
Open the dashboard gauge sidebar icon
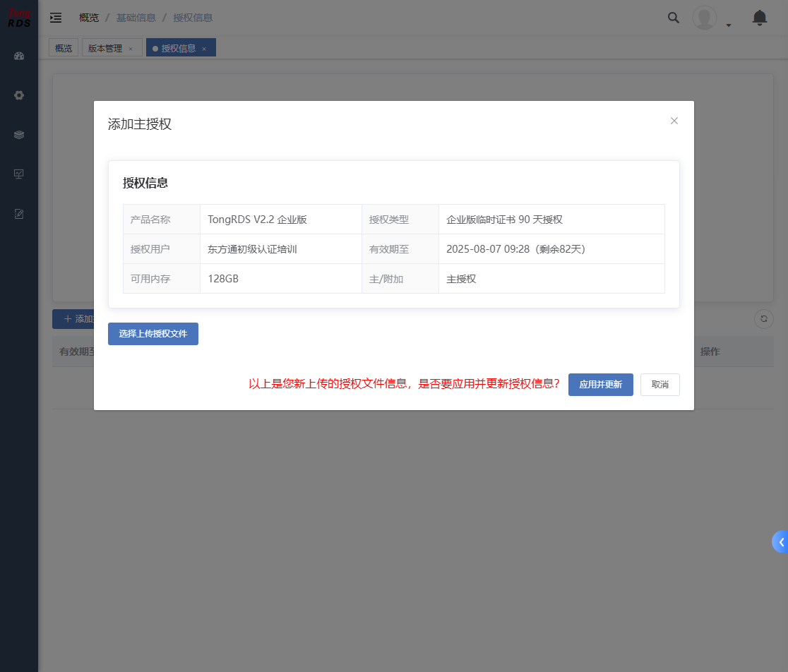pyautogui.click(x=19, y=56)
